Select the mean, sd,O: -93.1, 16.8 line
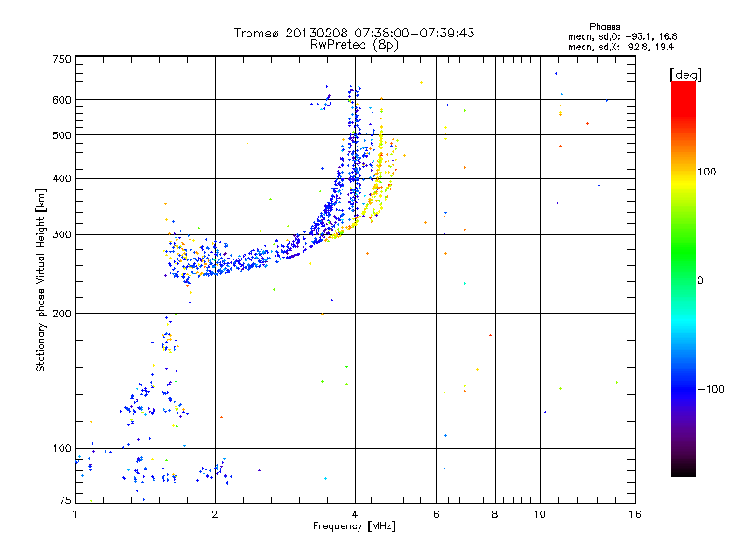This screenshot has height=560, width=747. [x=622, y=36]
